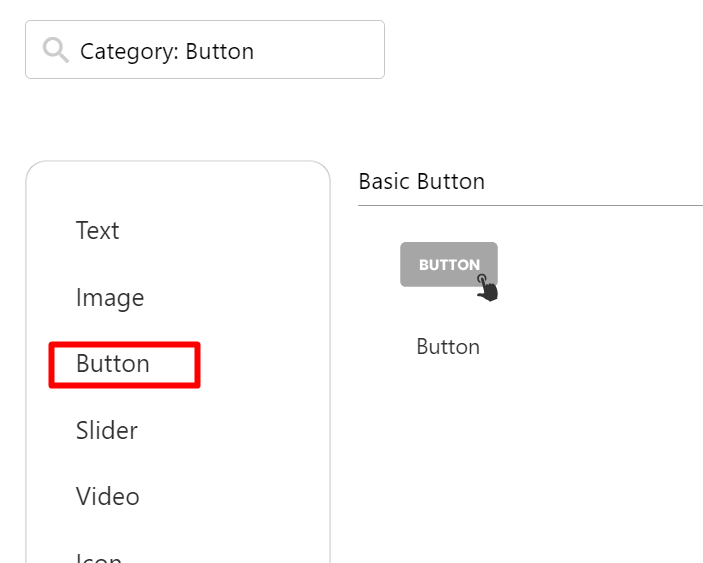703x563 pixels.
Task: Click the magnifying glass search icon
Action: click(56, 50)
